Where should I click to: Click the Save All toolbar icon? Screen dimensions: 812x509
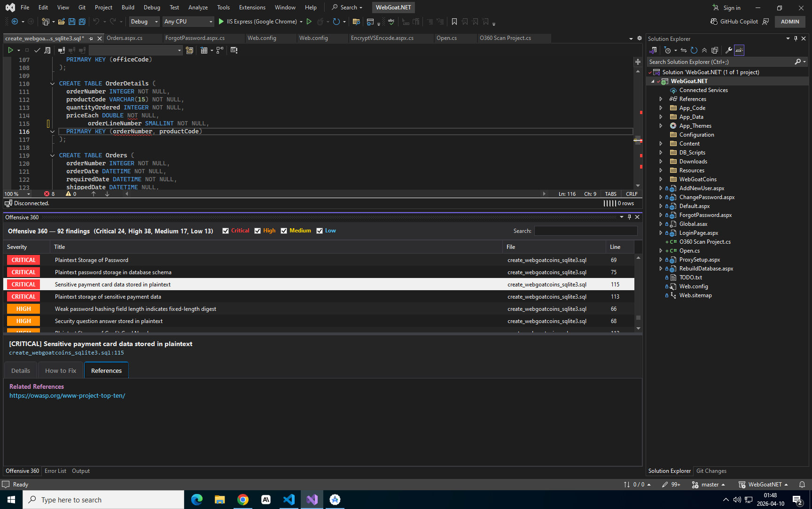click(82, 22)
